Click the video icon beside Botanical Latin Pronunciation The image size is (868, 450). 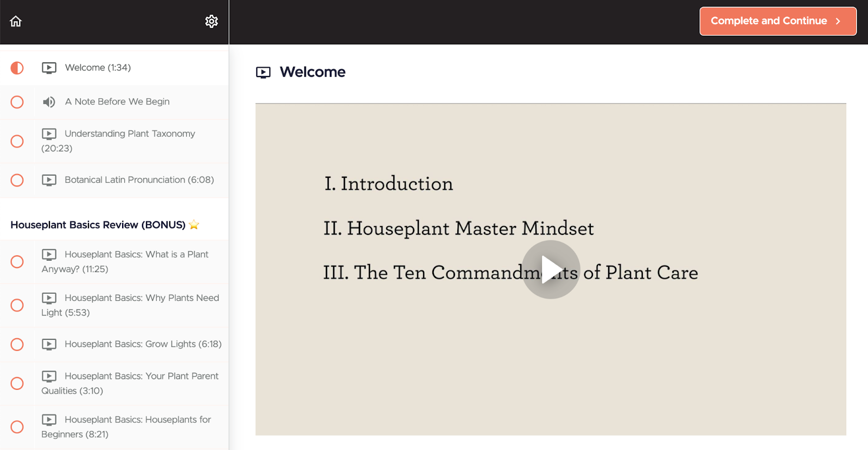pos(49,180)
